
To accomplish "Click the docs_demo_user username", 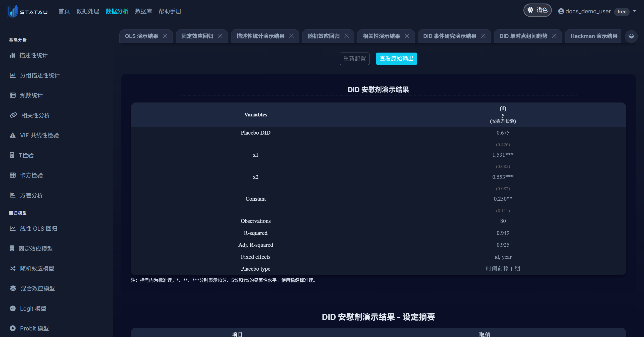I will pyautogui.click(x=588, y=11).
